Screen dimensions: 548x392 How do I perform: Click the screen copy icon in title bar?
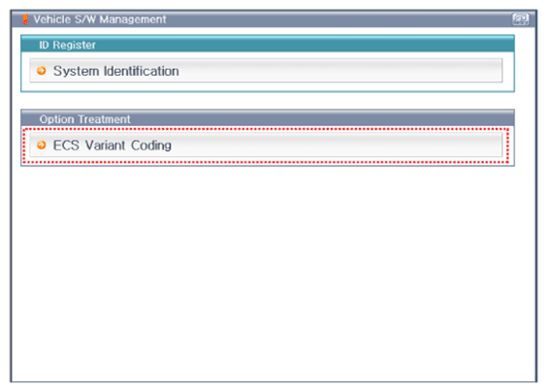pos(521,19)
